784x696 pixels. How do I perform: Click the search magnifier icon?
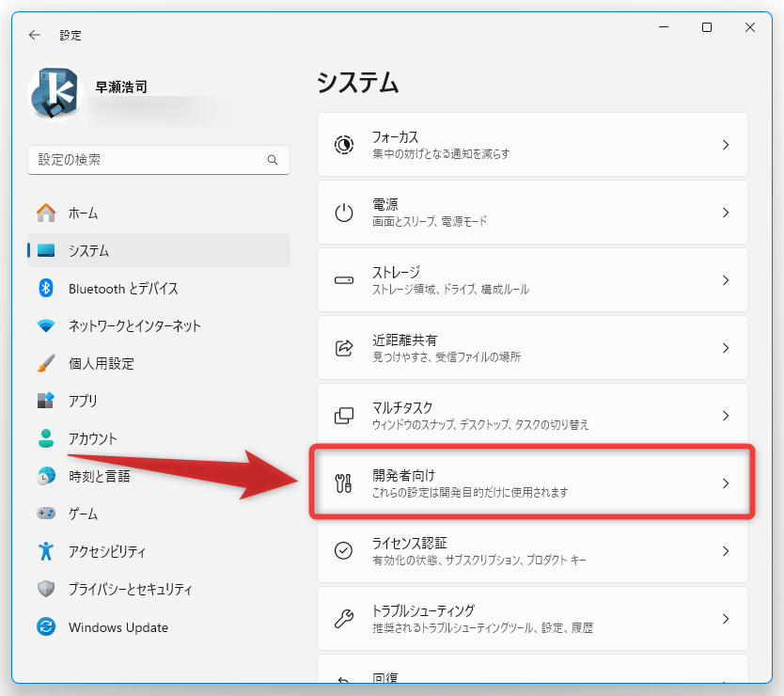[273, 160]
